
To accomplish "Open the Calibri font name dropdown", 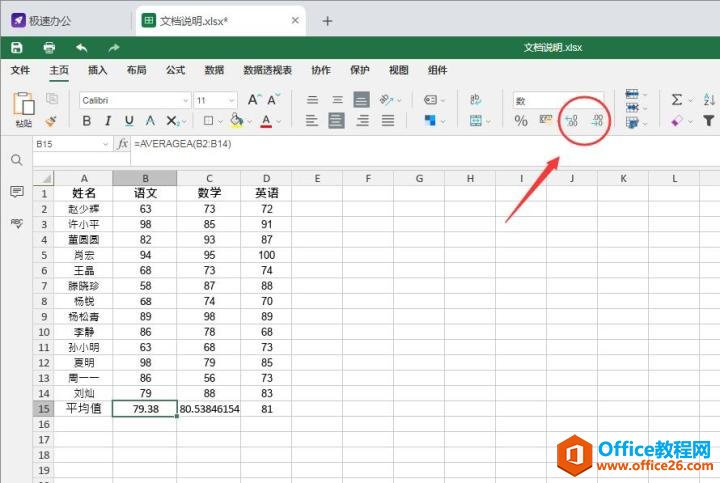I will [x=186, y=101].
